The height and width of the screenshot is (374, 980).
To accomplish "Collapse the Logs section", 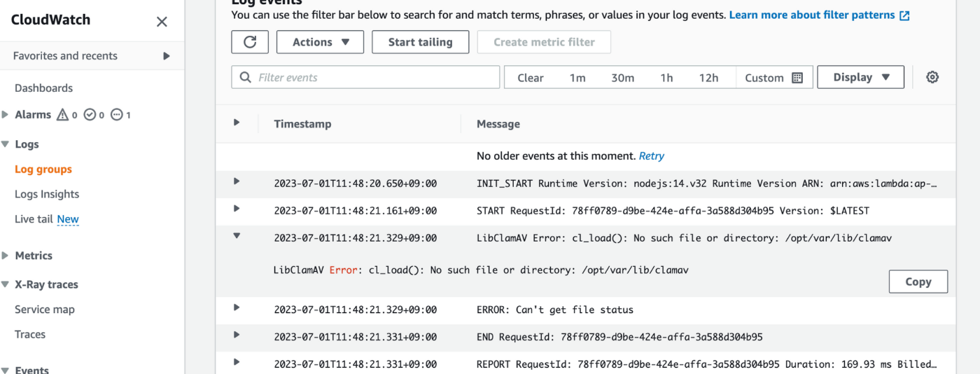I will click(6, 144).
